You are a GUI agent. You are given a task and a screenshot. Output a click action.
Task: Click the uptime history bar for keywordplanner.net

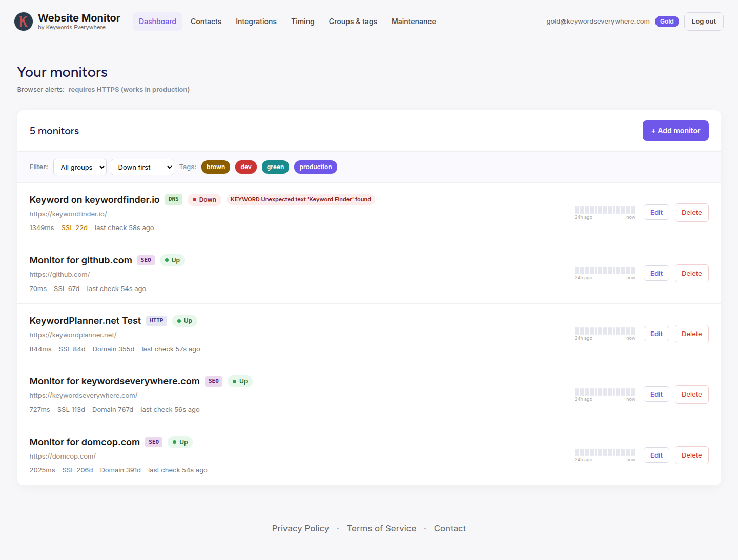tap(605, 331)
